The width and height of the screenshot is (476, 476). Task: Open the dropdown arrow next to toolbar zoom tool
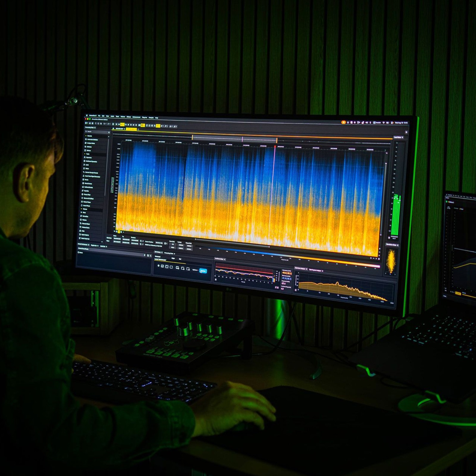click(167, 126)
